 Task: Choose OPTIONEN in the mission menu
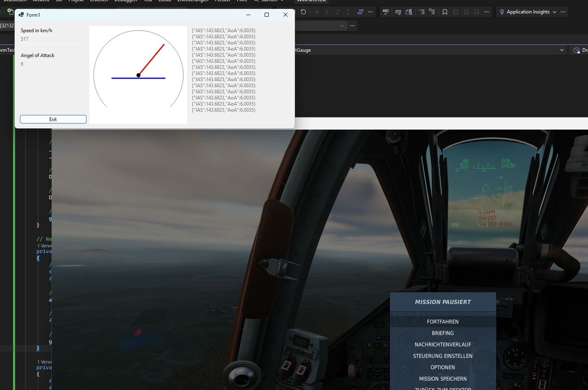(443, 367)
